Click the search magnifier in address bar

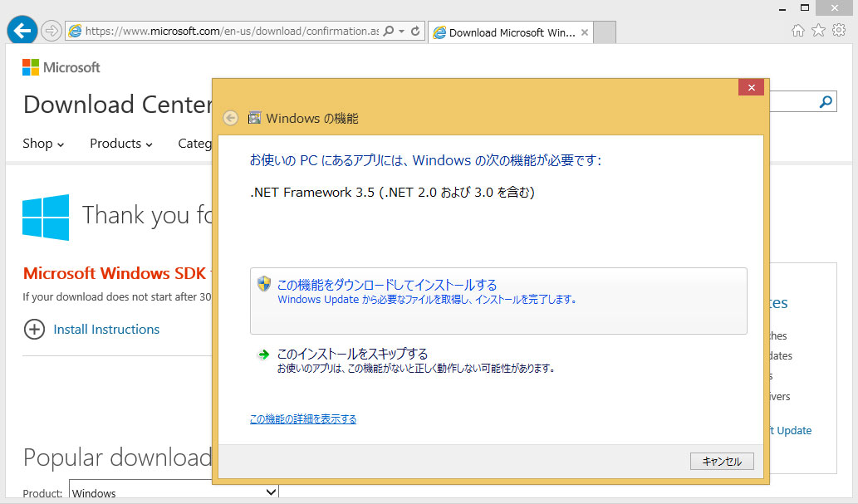(x=389, y=32)
